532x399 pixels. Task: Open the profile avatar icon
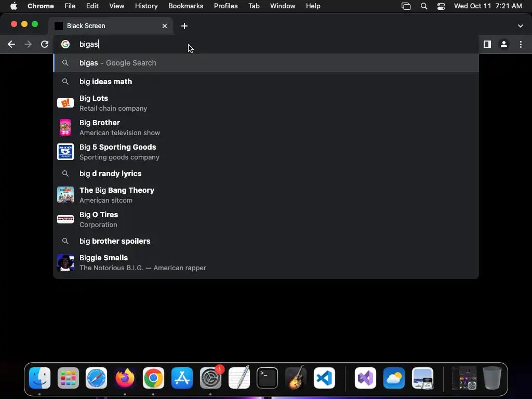[504, 44]
